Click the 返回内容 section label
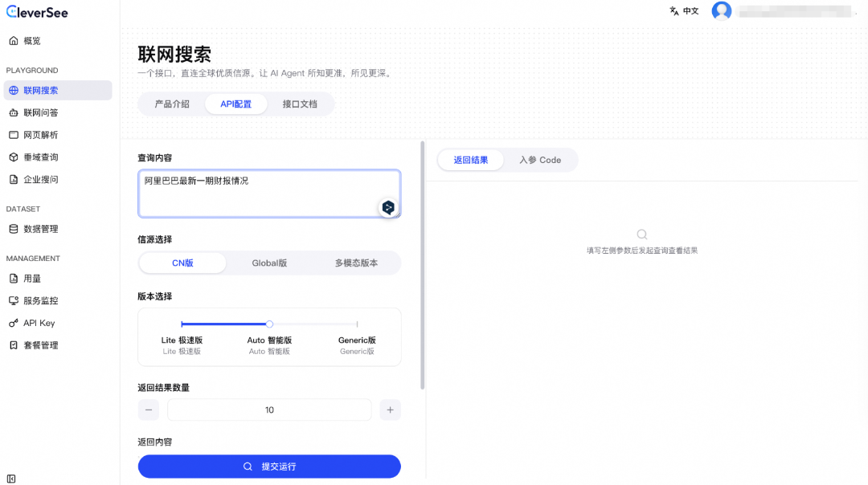Viewport: 868px width, 485px height. 155,442
